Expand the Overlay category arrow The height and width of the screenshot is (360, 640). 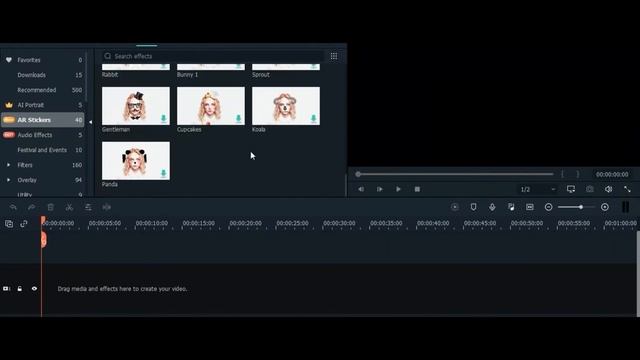(9, 180)
